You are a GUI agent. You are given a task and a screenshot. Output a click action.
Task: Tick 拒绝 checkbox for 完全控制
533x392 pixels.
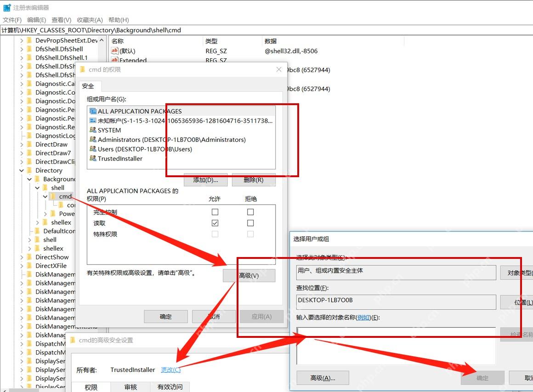(250, 212)
